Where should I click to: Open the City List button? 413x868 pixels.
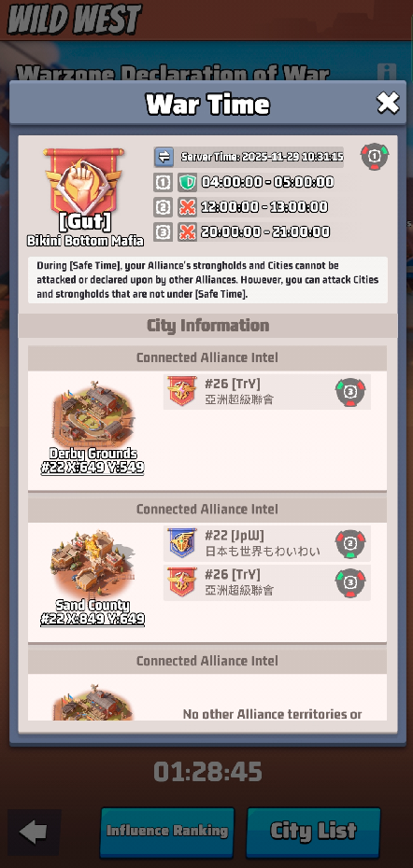pyautogui.click(x=313, y=831)
